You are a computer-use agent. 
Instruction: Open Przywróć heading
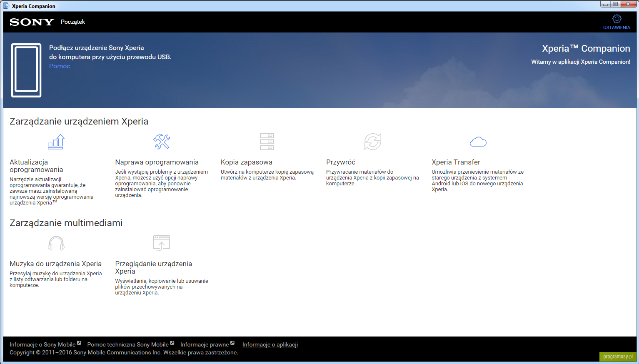(x=341, y=162)
